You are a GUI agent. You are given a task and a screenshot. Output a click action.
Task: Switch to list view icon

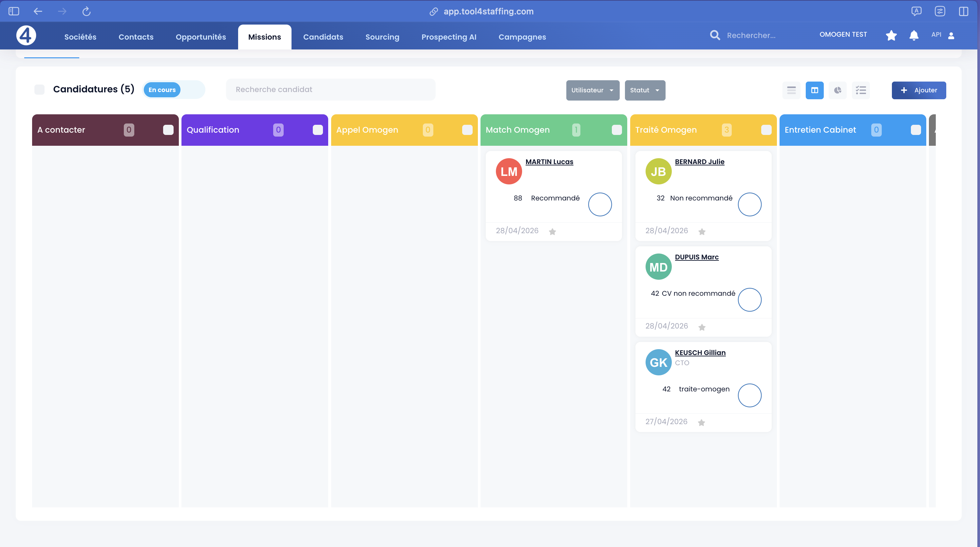click(791, 90)
